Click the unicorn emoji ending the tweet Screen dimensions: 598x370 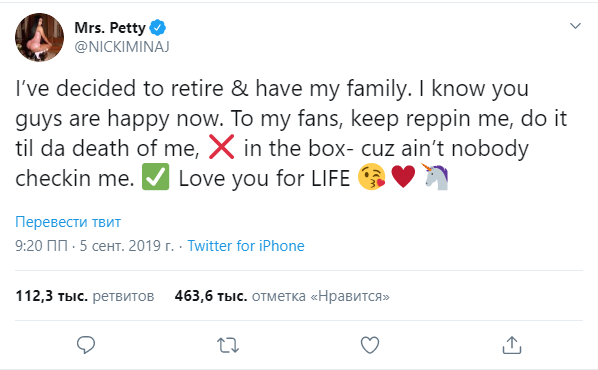tap(436, 177)
